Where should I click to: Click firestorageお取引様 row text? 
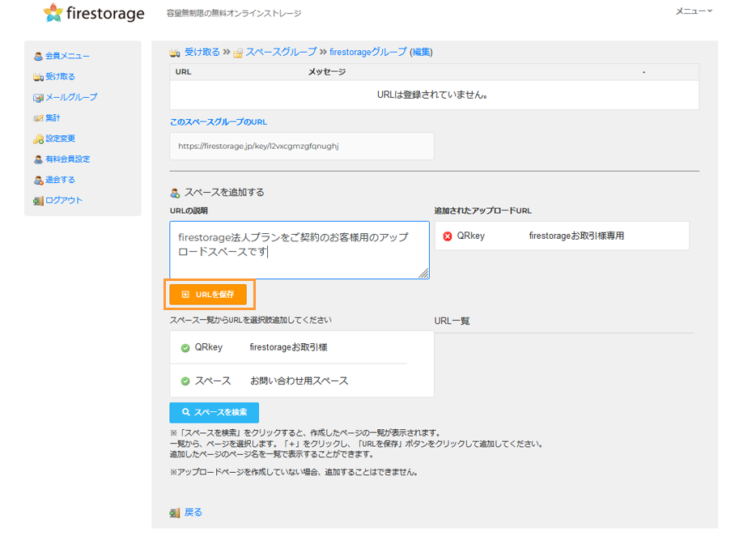coord(288,347)
